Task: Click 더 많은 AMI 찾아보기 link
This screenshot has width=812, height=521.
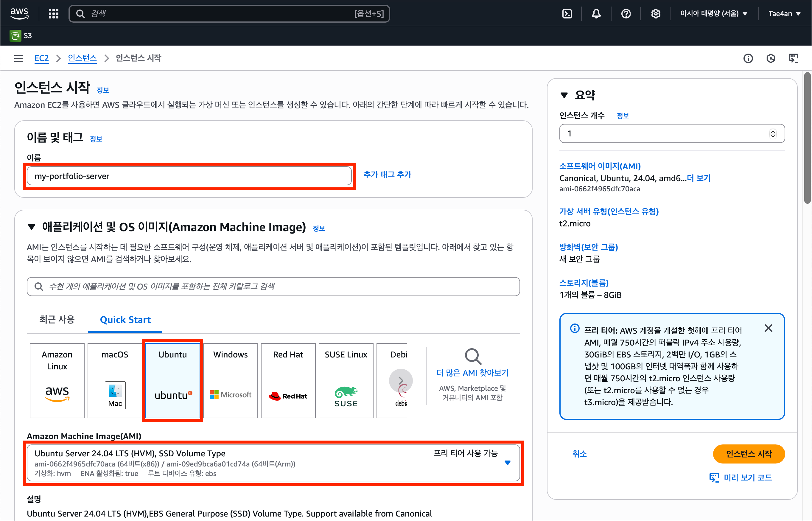Action: pyautogui.click(x=472, y=373)
